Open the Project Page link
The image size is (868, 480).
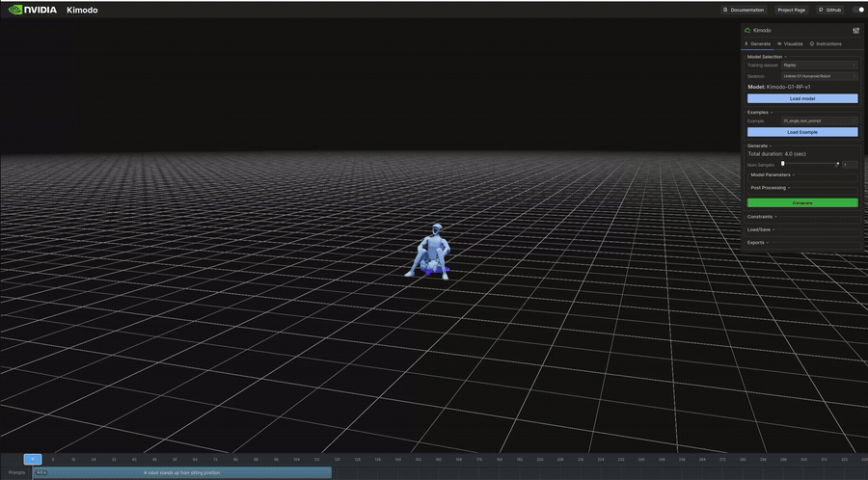pyautogui.click(x=792, y=10)
